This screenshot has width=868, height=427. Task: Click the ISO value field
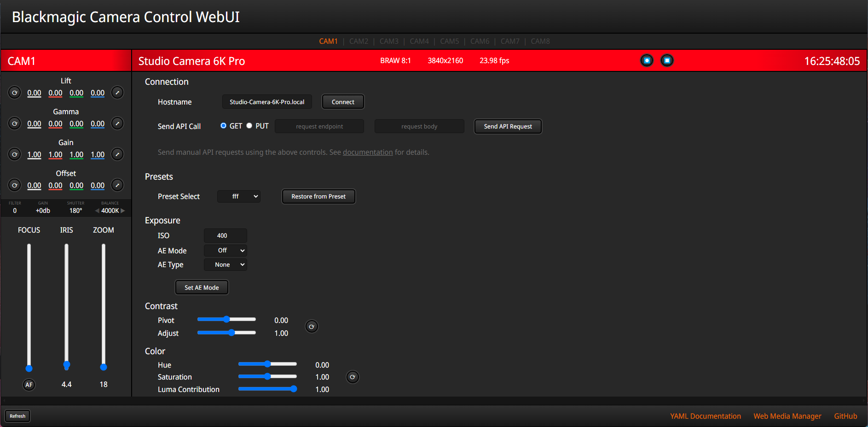coord(226,235)
